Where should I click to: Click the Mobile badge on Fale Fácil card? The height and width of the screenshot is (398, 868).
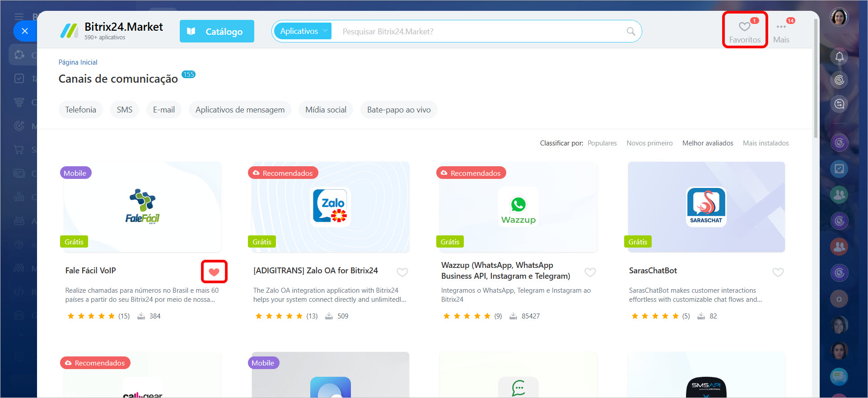tap(75, 173)
